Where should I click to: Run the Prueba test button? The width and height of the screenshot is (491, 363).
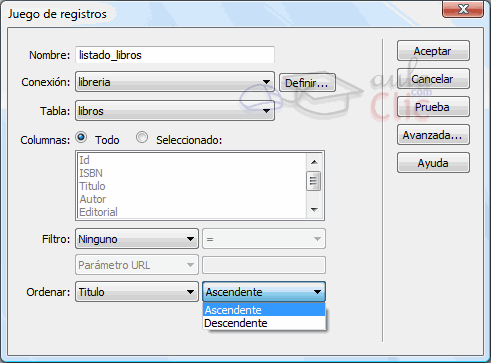click(x=433, y=107)
